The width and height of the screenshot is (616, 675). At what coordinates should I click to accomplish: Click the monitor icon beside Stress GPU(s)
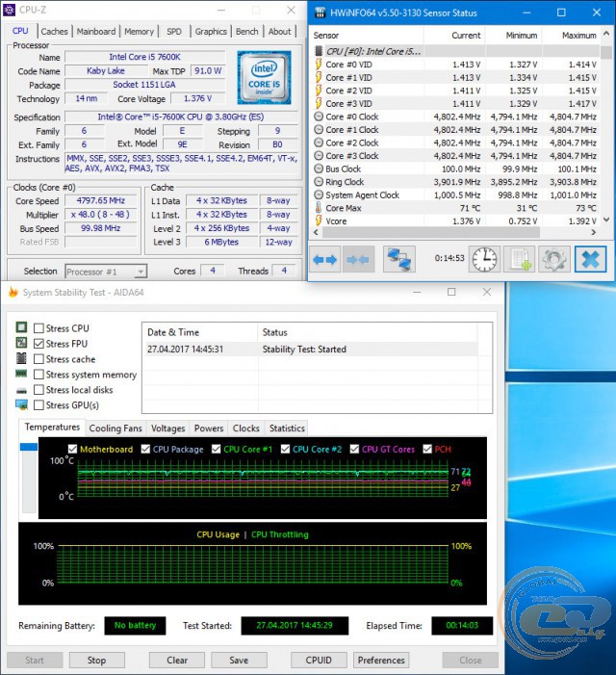pos(21,404)
